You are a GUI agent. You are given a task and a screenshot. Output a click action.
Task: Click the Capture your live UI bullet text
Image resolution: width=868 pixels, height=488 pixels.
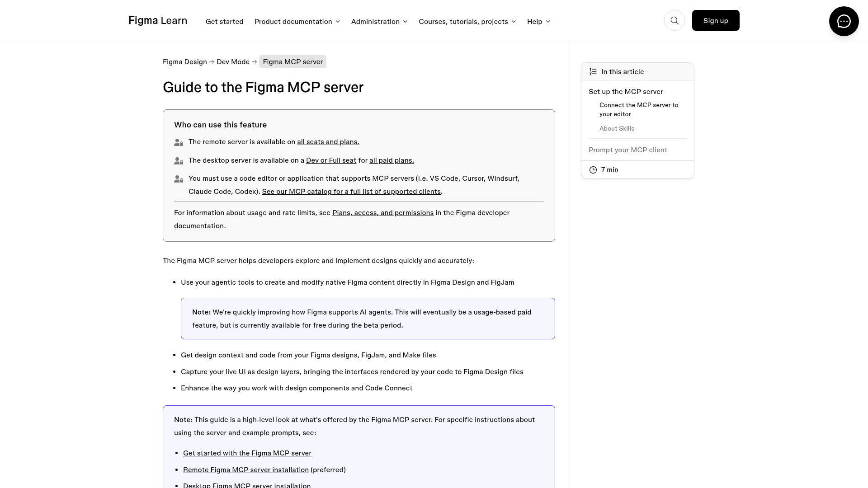352,372
